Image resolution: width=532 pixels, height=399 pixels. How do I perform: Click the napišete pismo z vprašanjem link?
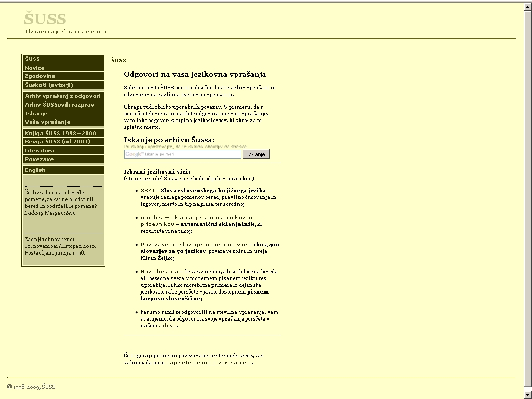209,362
